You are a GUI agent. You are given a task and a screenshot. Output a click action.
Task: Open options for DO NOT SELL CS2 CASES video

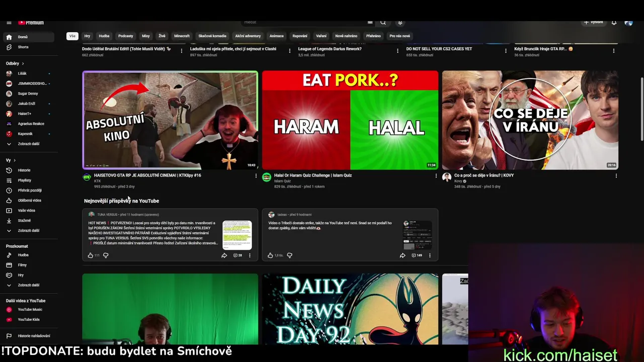(x=506, y=51)
